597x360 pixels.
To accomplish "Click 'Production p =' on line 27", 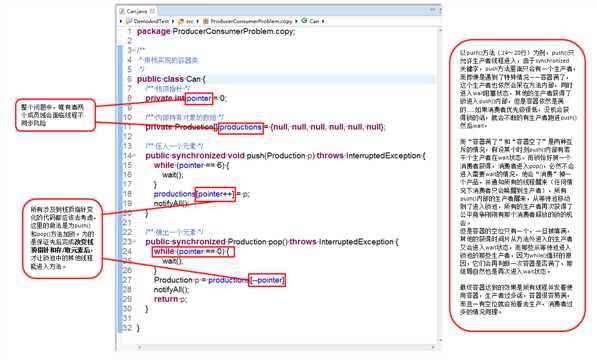I will tap(180, 280).
